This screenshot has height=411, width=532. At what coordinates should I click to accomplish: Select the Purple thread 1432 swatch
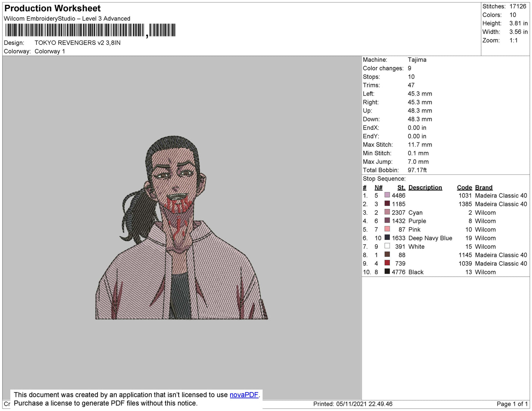(x=387, y=220)
